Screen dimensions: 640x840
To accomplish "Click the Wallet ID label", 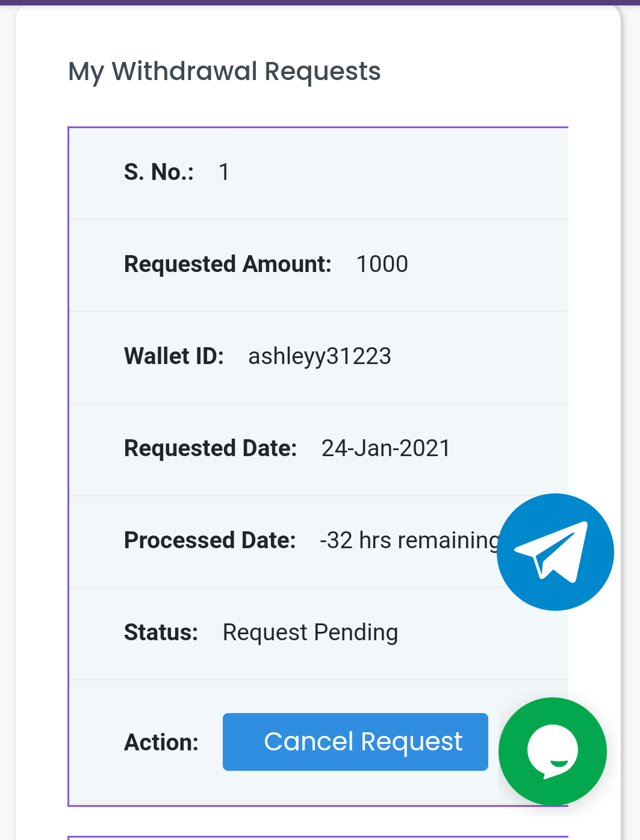I will (x=174, y=356).
